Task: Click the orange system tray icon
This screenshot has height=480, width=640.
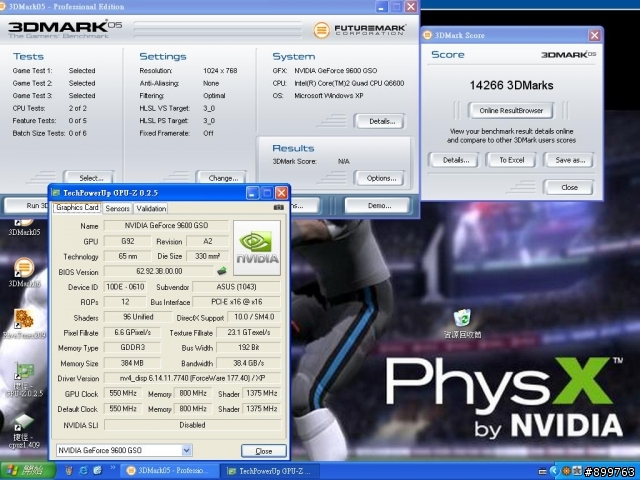Action: click(x=566, y=471)
